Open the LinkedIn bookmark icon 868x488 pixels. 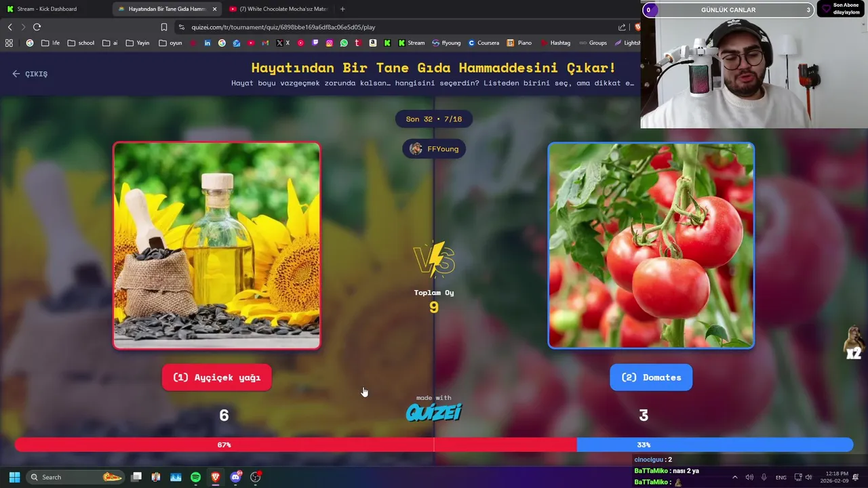pos(208,43)
